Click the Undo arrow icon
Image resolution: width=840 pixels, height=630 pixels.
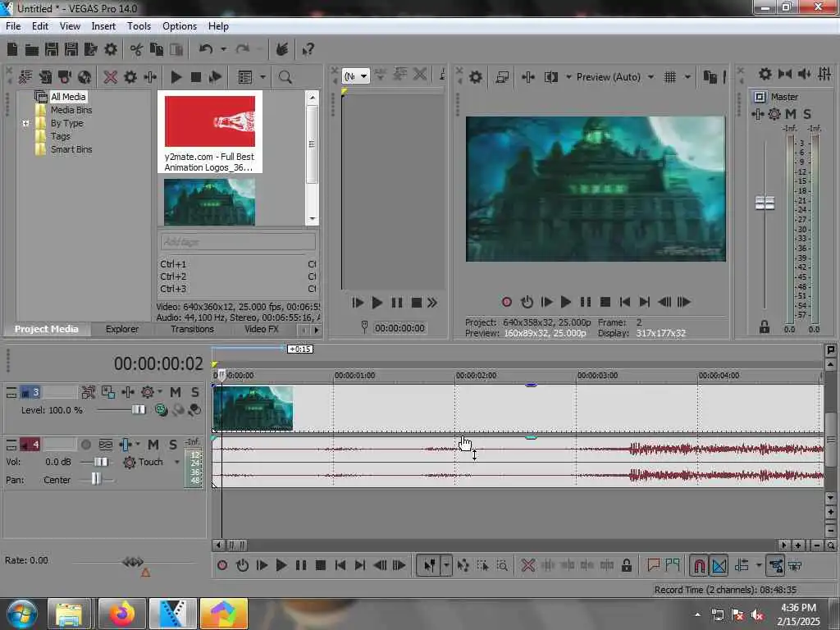click(x=206, y=50)
